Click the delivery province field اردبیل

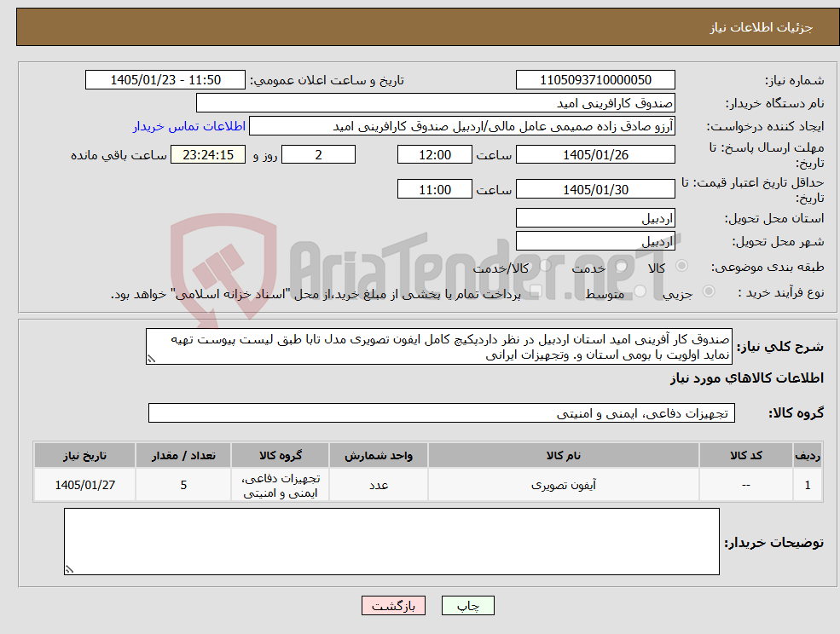595,218
